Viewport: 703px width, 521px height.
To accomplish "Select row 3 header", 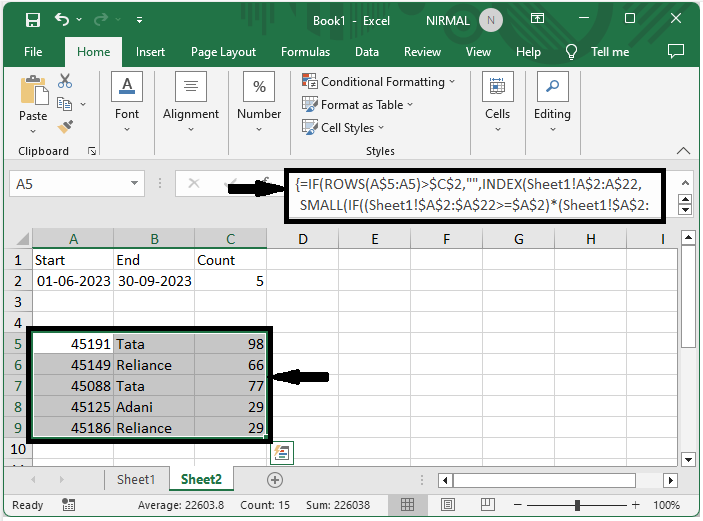I will click(x=18, y=302).
